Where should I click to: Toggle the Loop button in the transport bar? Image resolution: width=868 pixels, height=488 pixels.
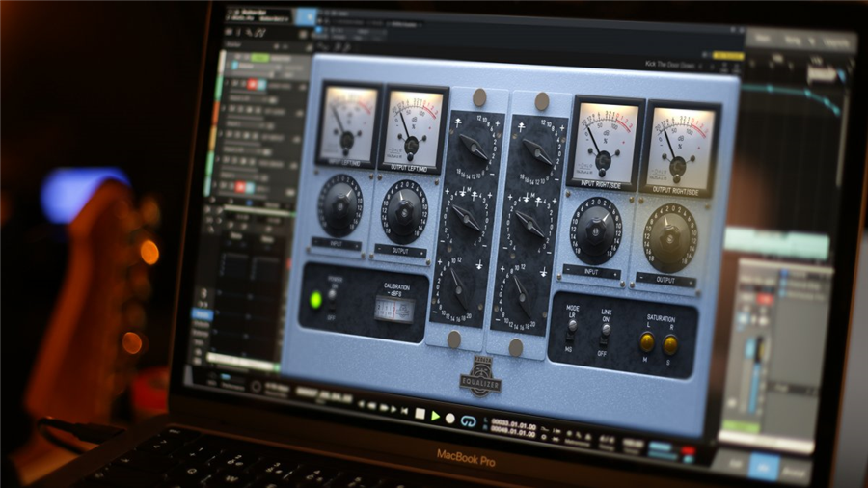click(468, 421)
